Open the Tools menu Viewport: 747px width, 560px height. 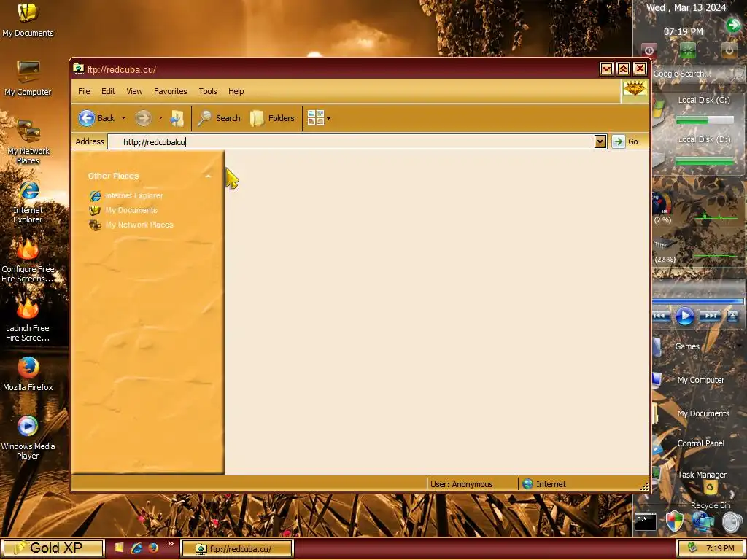[208, 91]
